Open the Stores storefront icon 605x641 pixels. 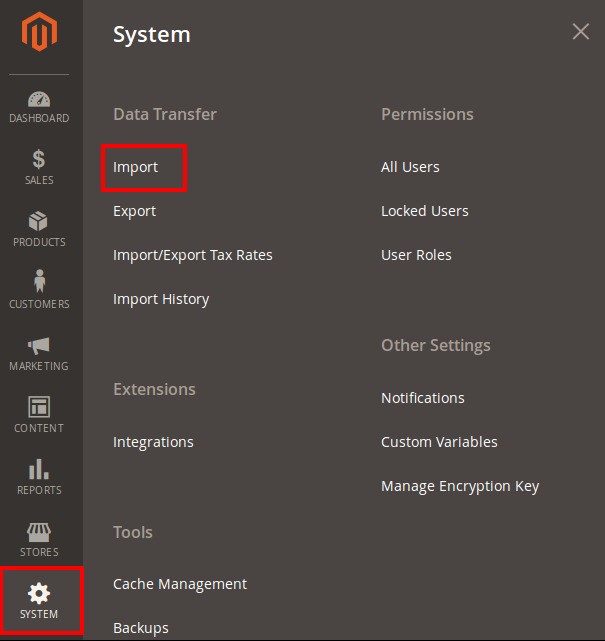39,531
